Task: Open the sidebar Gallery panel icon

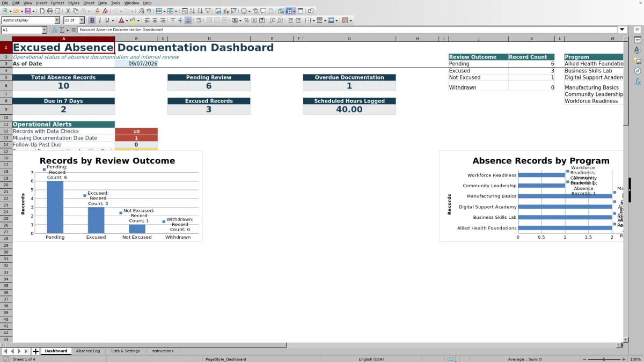Action: pyautogui.click(x=638, y=61)
